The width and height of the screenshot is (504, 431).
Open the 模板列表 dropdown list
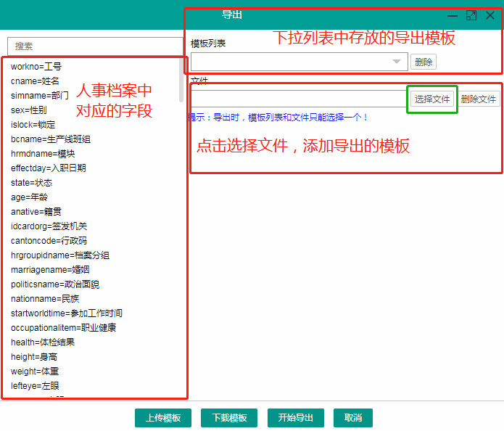coord(396,62)
